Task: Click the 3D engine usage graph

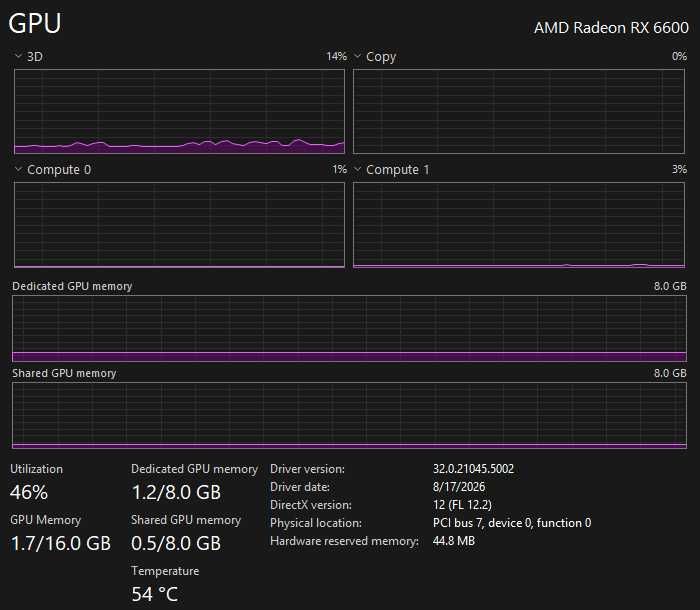Action: [x=179, y=112]
